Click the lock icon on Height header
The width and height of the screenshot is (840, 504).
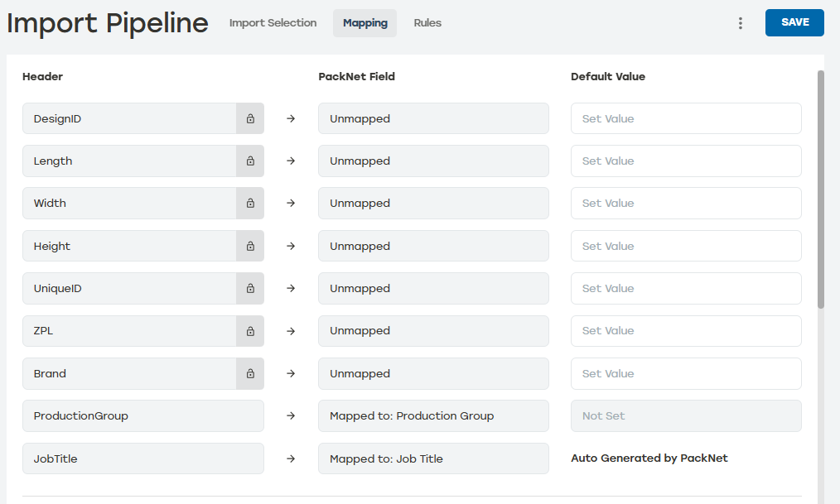pos(250,246)
